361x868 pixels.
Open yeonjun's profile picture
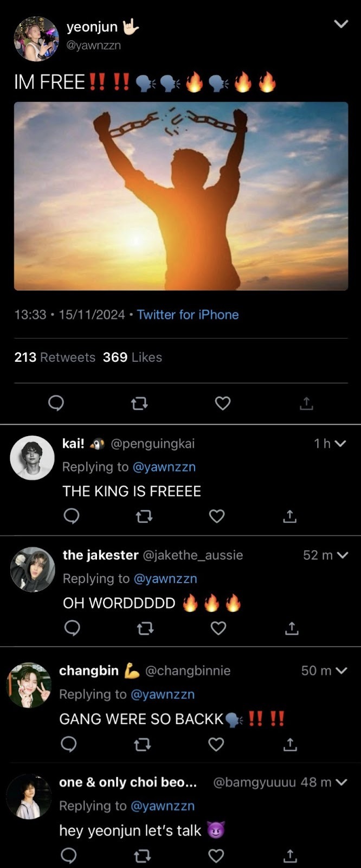click(36, 38)
